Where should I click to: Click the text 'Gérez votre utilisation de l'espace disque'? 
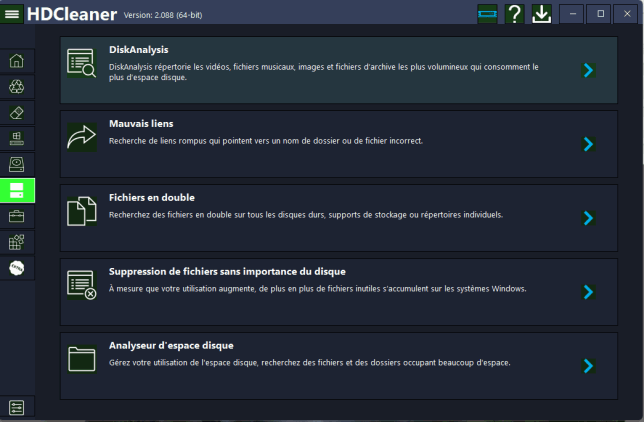click(183, 363)
